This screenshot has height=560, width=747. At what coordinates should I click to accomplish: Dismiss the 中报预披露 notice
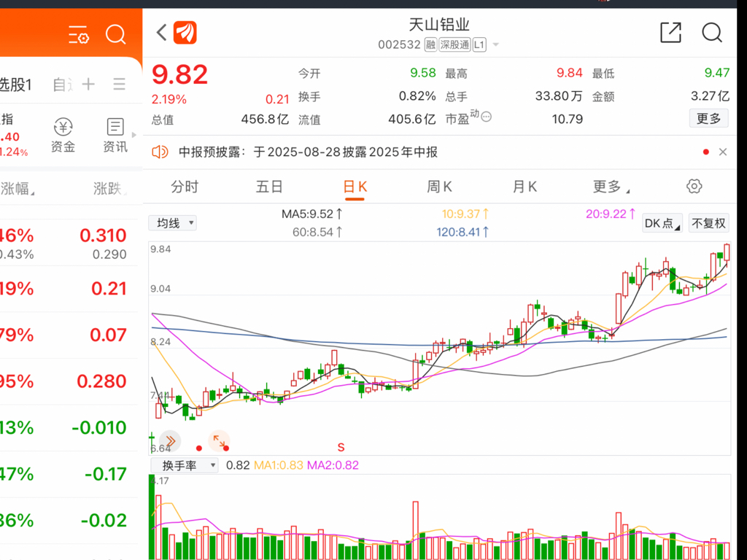(x=723, y=152)
